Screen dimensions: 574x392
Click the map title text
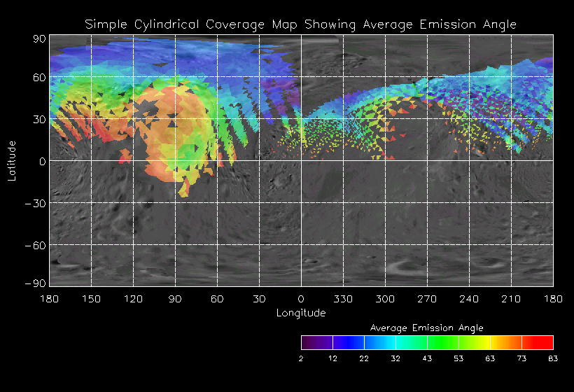pyautogui.click(x=300, y=24)
